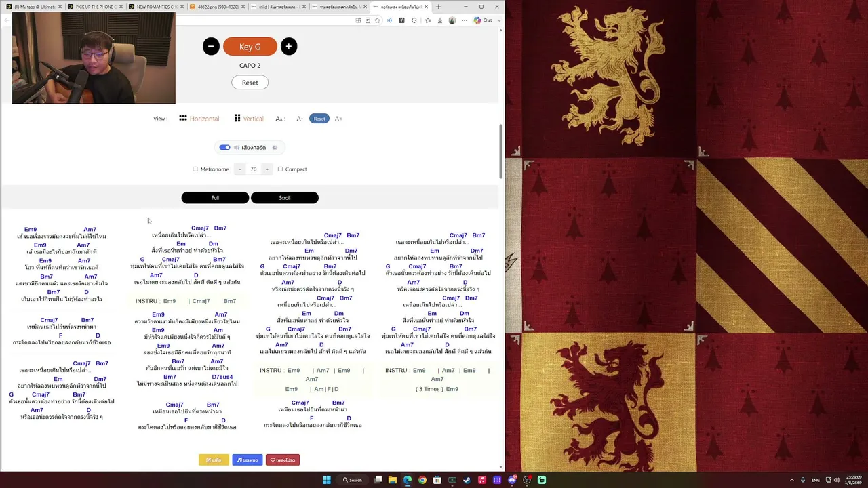This screenshot has height=488, width=868.
Task: Click the blue music-note button below chords
Action: coord(248,460)
